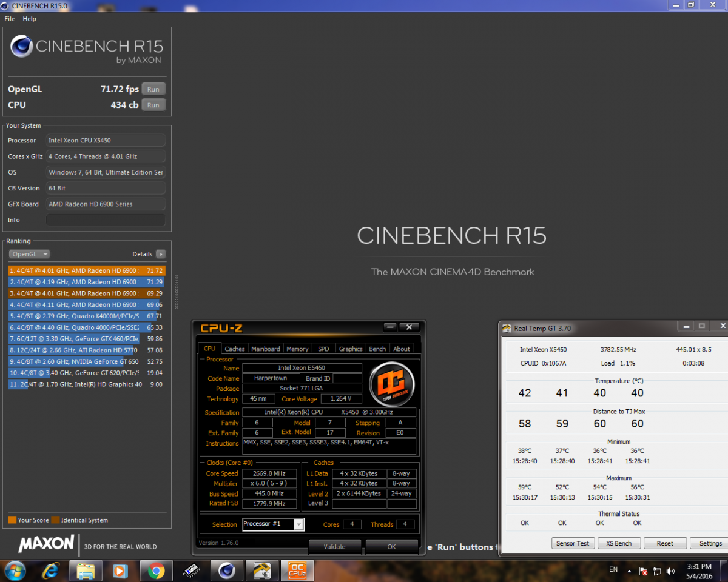The height and width of the screenshot is (582, 728).
Task: Open the Action Center flag icon
Action: point(643,571)
